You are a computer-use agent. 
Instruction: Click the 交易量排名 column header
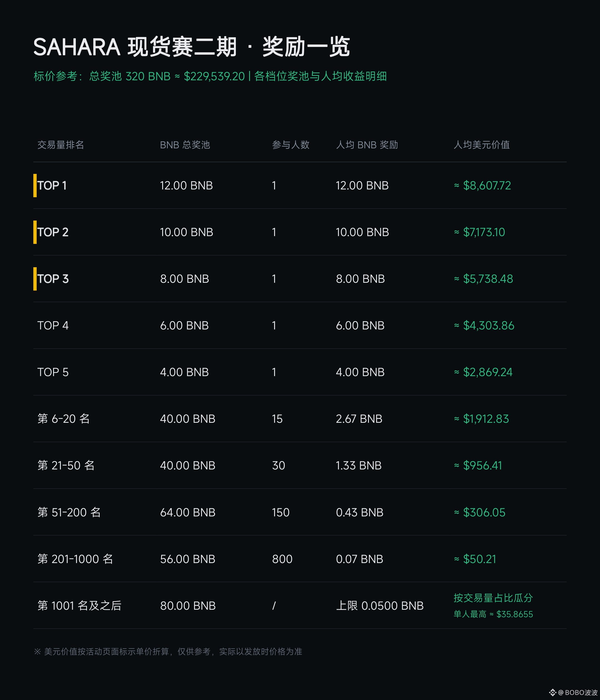point(61,145)
